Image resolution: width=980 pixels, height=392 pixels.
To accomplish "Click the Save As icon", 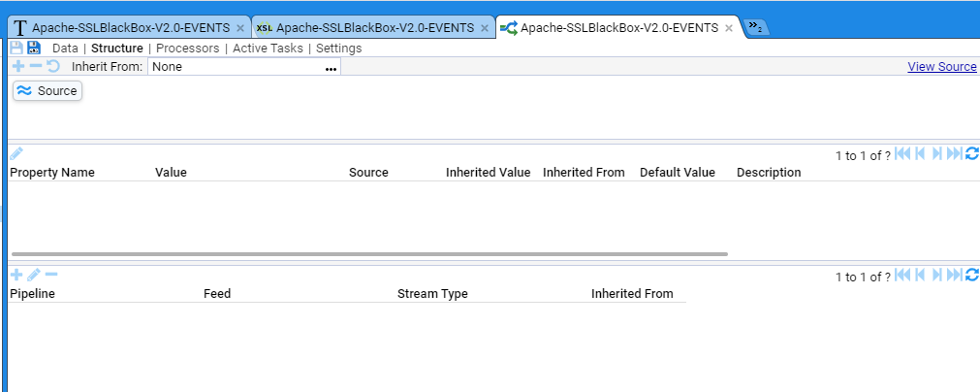I will click(x=33, y=48).
